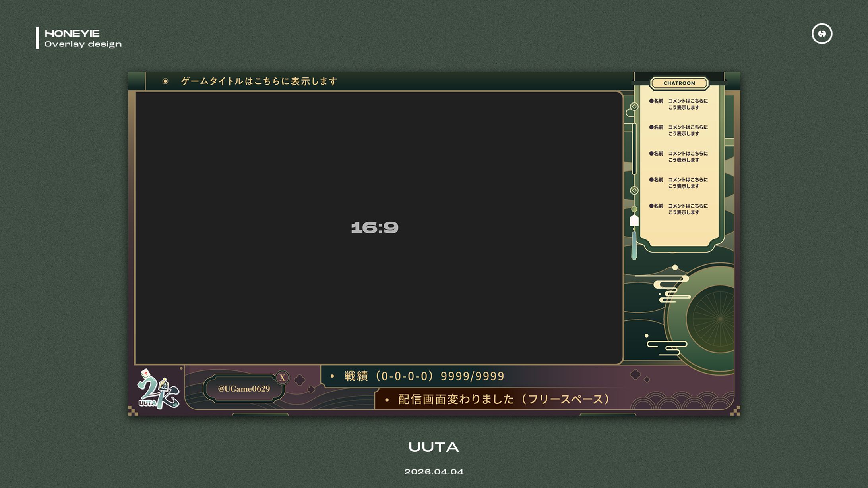Click the 16:9 label in the game area
This screenshot has height=488, width=868.
pyautogui.click(x=374, y=228)
